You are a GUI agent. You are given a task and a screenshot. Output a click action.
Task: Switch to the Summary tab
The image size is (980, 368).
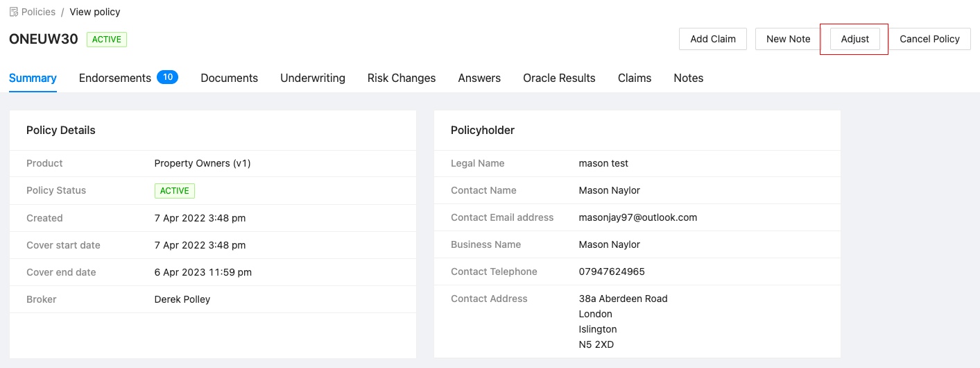coord(33,78)
